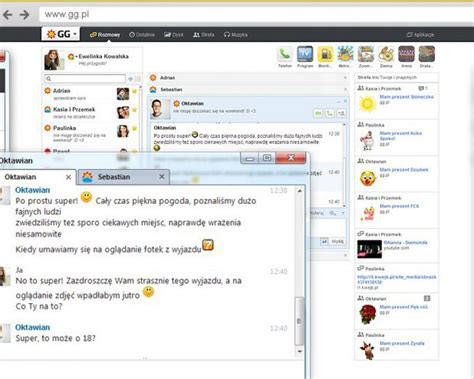The height and width of the screenshot is (379, 474).
Task: Expand the collapsed Sebastian conversation bar
Action: 248,90
